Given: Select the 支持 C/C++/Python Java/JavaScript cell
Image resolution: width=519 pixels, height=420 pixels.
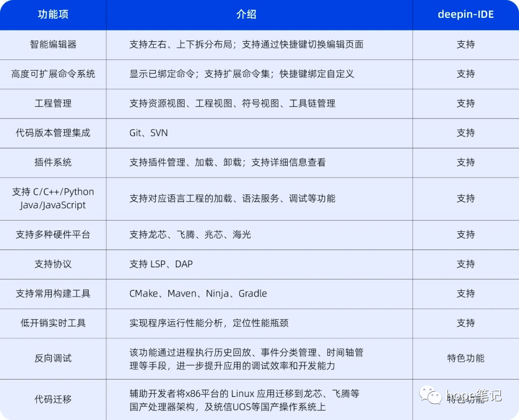Looking at the screenshot, I should tap(53, 198).
